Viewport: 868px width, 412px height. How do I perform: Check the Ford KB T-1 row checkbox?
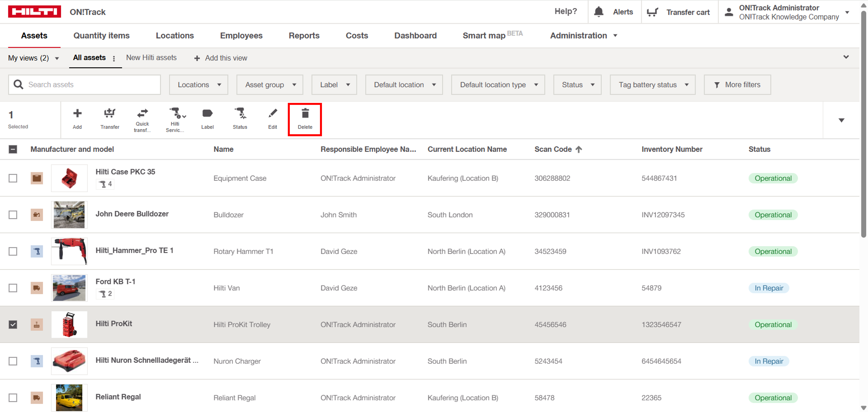click(13, 288)
